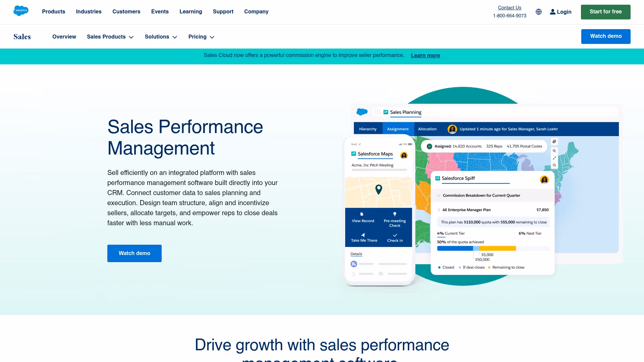Open the globe language selector icon
644x362 pixels.
[x=539, y=12]
